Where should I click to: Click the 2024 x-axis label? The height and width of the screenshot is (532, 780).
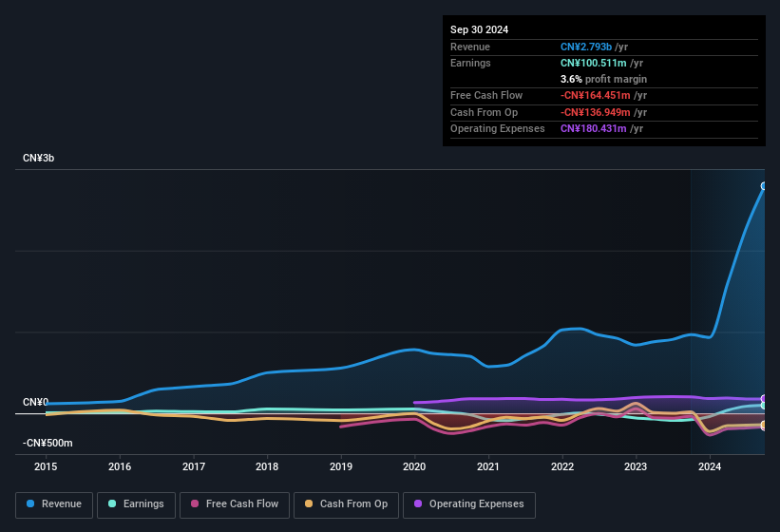[710, 466]
